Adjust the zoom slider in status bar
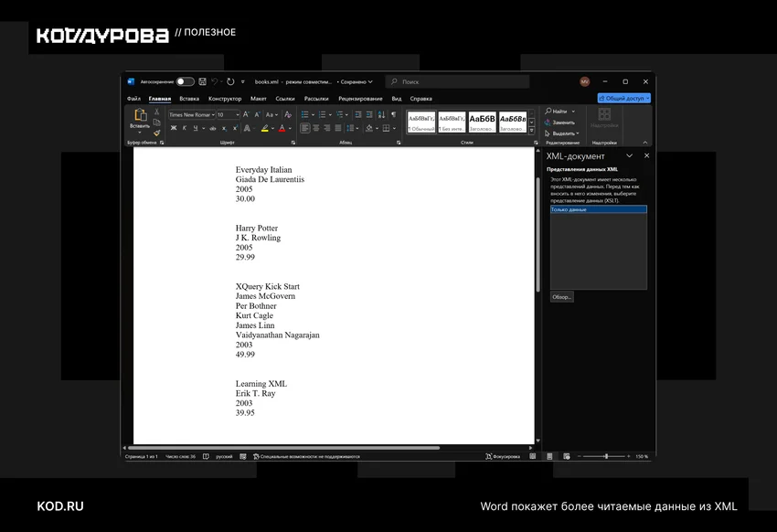The image size is (777, 532). [605, 456]
